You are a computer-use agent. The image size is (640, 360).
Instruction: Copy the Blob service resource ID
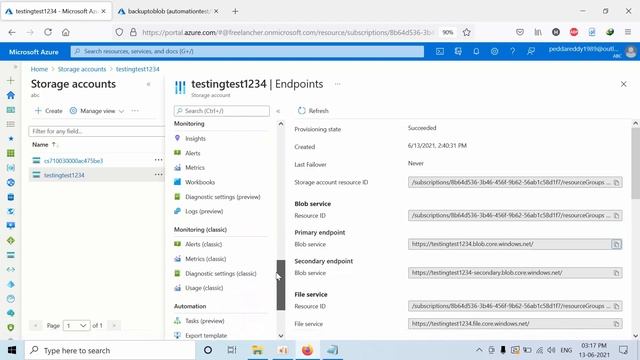616,216
